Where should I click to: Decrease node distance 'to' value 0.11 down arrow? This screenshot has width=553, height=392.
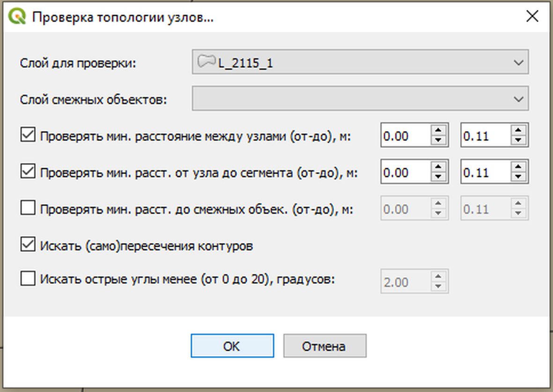518,140
